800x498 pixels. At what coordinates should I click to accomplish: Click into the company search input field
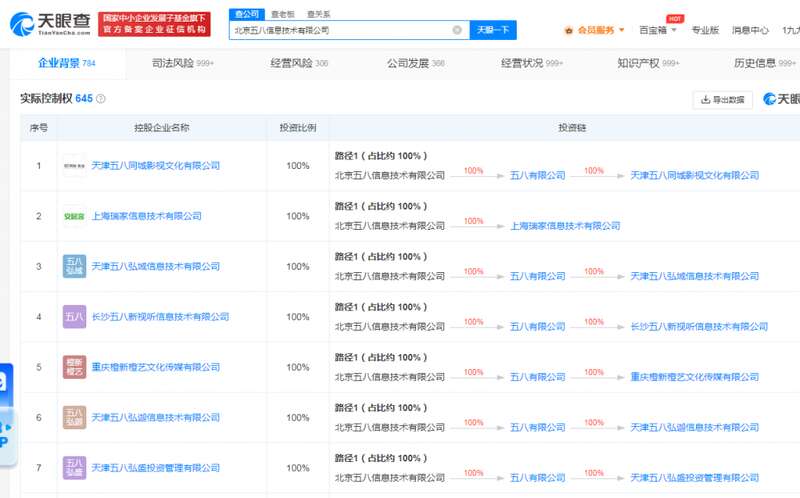340,30
